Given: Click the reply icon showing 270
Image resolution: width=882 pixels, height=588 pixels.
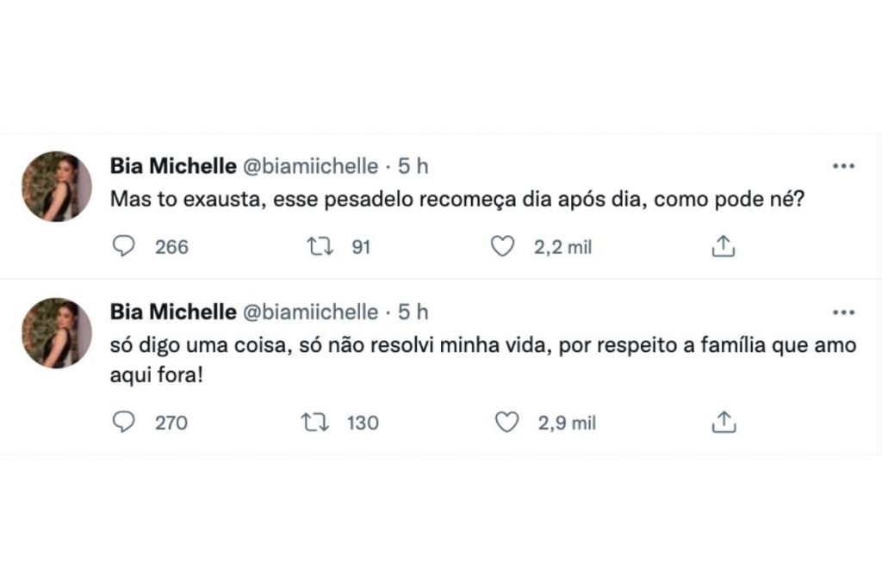Looking at the screenshot, I should tap(124, 422).
